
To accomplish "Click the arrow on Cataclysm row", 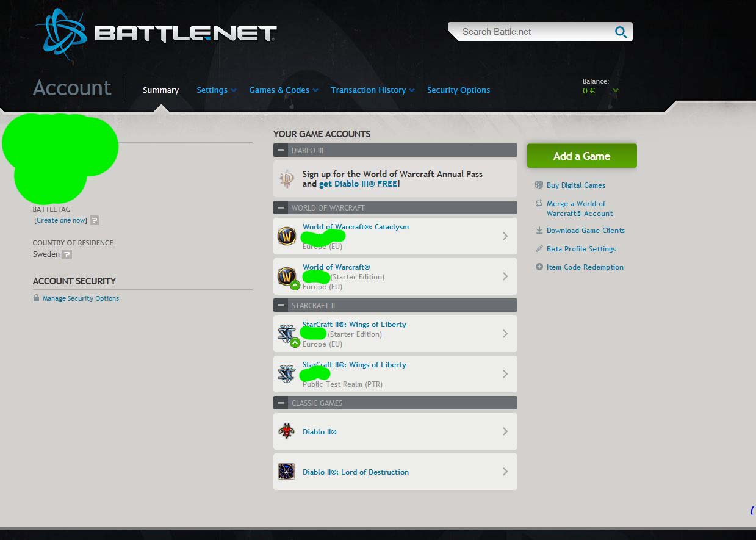I will (x=505, y=236).
